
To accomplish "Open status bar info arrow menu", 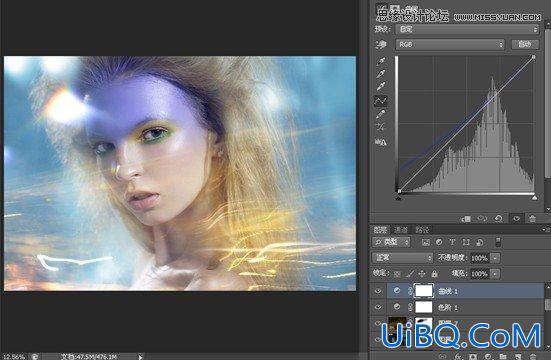I will click(140, 357).
